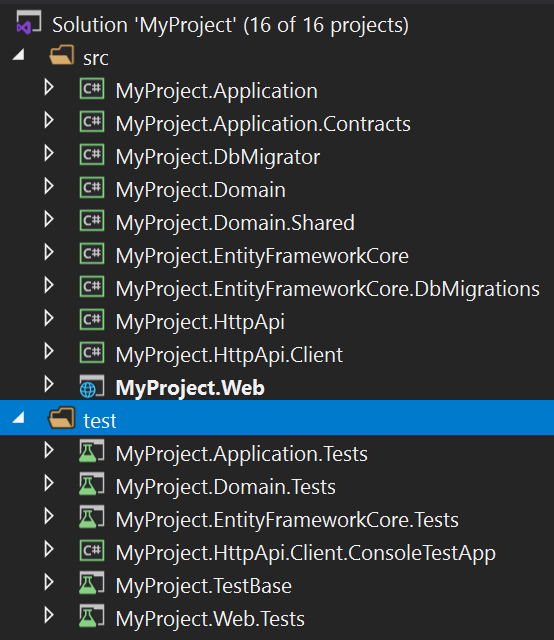Expand the MyProject.Web project node
554x640 pixels.
49,384
